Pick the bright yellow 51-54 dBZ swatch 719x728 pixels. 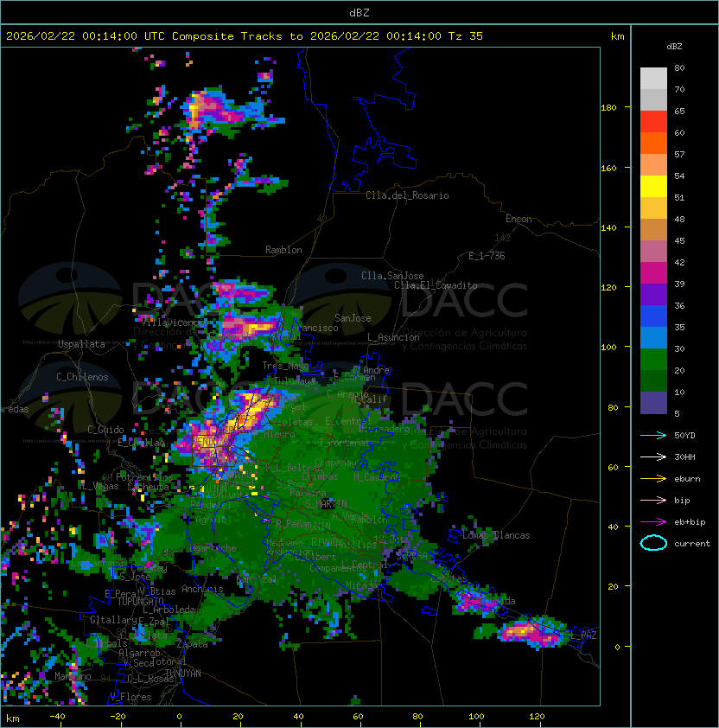pyautogui.click(x=653, y=186)
